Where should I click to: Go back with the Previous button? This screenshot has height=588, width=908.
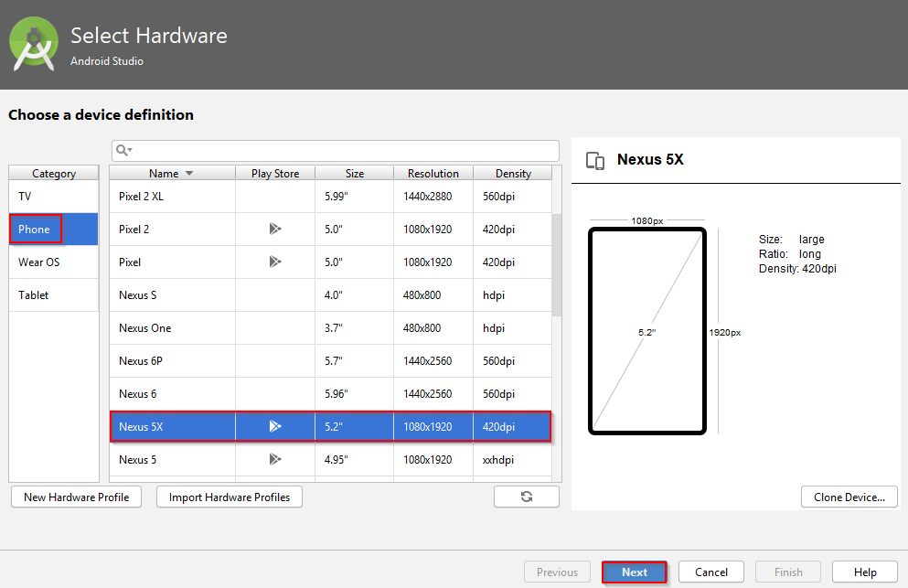pos(557,572)
